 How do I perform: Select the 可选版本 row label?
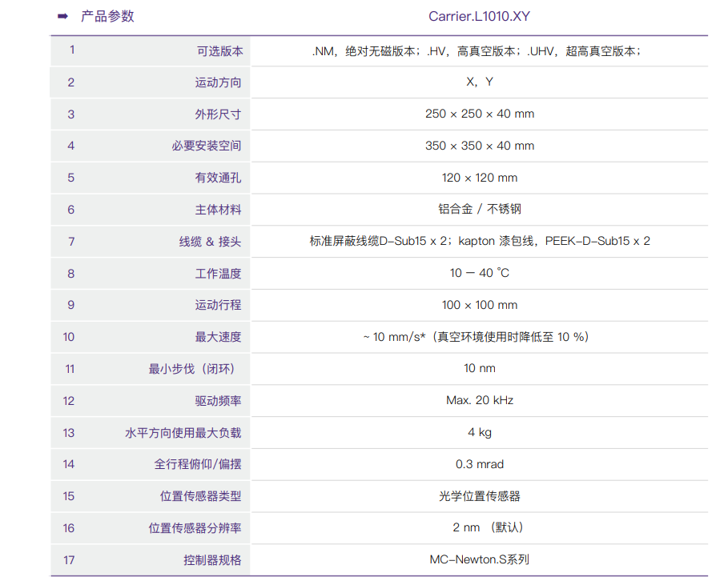219,50
